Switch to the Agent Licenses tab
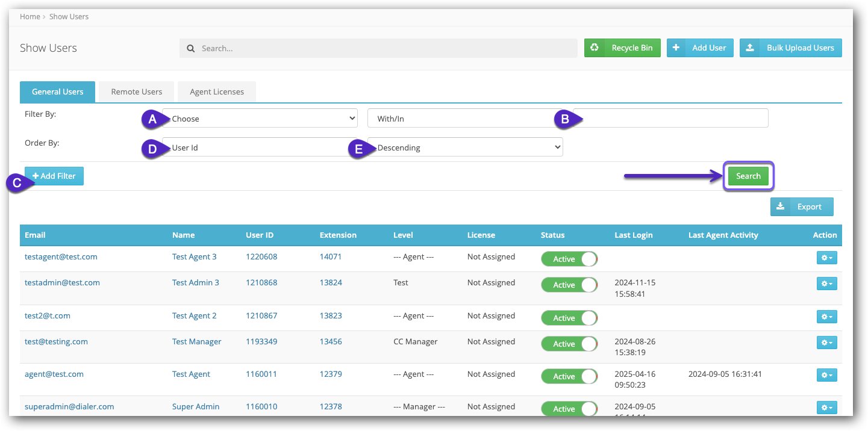 click(x=217, y=92)
